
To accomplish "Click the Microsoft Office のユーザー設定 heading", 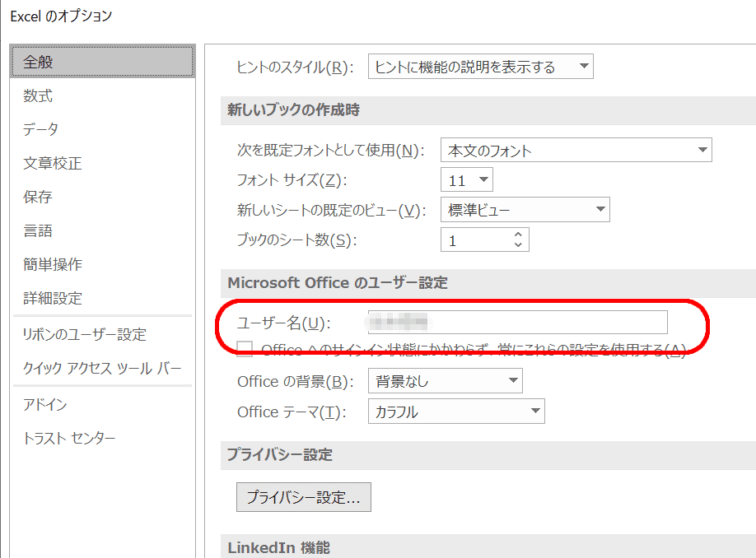I will [x=338, y=282].
